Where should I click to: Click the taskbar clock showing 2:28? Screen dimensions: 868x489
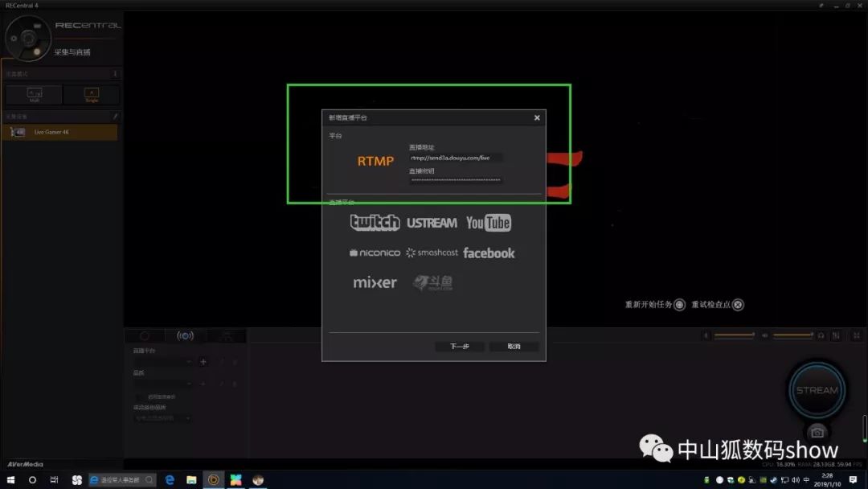coord(827,479)
